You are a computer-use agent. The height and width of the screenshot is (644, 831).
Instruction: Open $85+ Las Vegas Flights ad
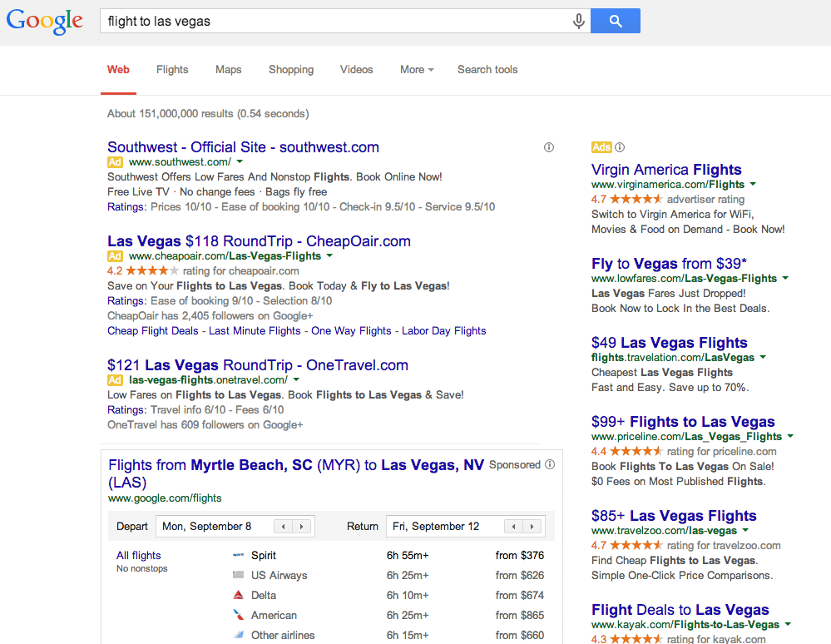[x=674, y=516]
